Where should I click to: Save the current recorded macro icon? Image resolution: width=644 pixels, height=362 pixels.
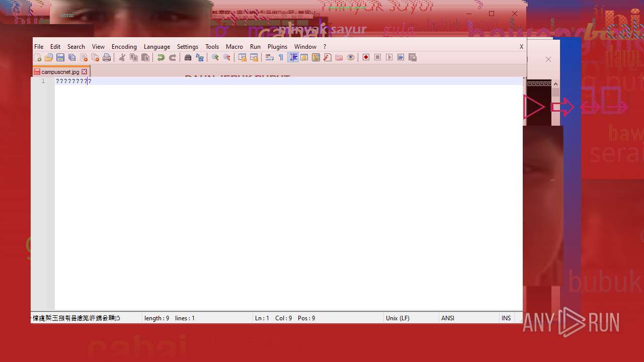coord(413,57)
